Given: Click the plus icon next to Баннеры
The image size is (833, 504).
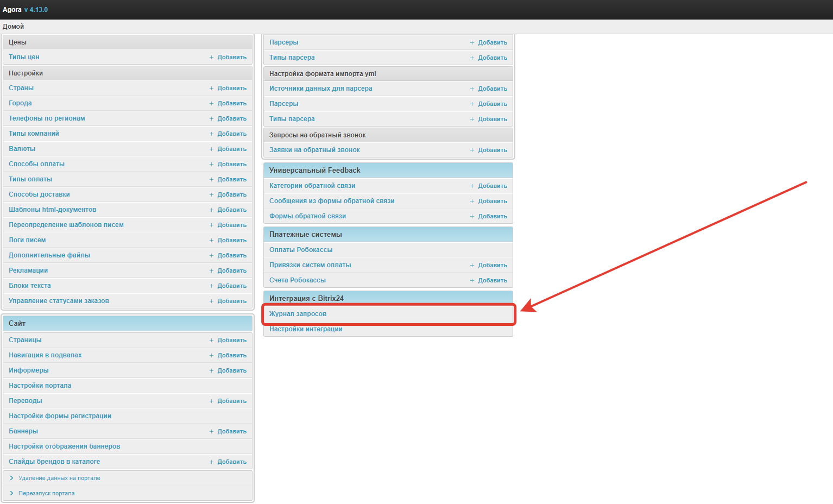Looking at the screenshot, I should tap(211, 431).
